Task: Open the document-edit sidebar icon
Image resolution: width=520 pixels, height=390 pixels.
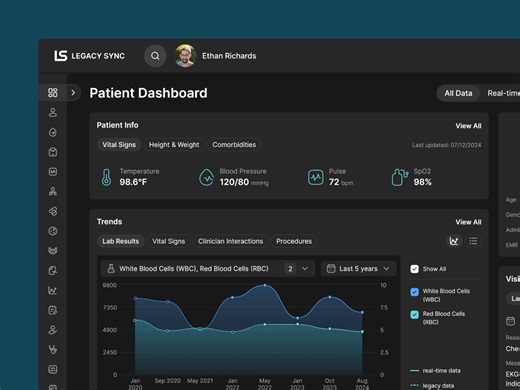Action: point(53,271)
